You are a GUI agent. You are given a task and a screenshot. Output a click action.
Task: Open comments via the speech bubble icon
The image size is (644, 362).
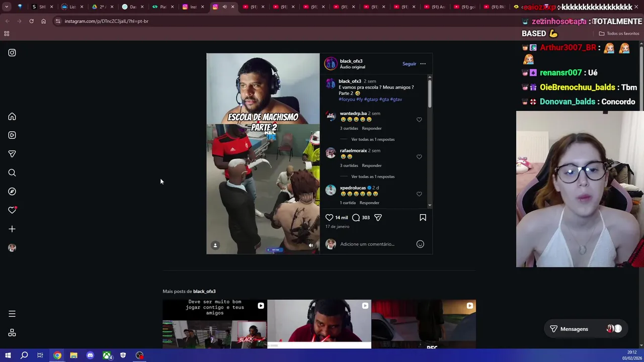click(356, 218)
